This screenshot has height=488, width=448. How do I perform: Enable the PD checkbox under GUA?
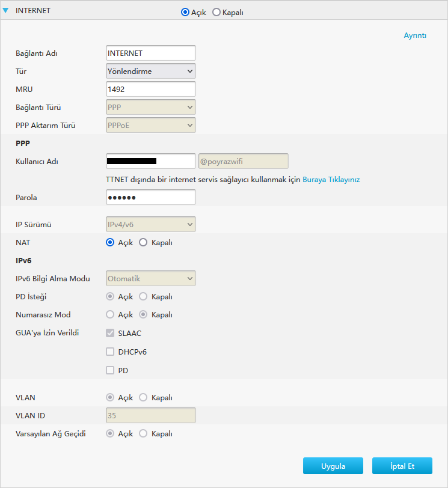tap(110, 370)
